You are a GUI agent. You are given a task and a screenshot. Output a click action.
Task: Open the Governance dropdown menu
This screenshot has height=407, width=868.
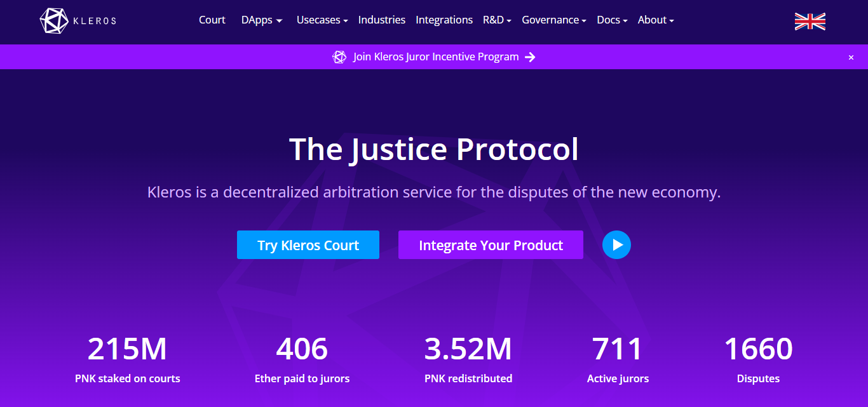[553, 20]
